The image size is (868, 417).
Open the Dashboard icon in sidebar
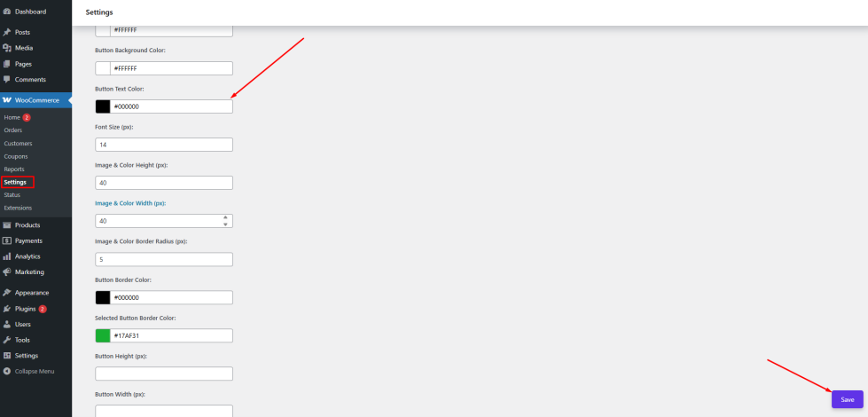[6, 12]
